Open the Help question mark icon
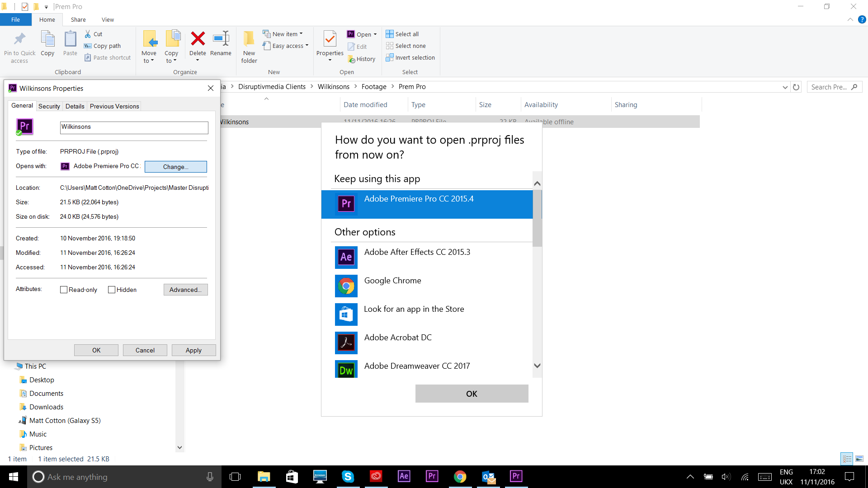Viewport: 868px width, 488px height. click(x=862, y=19)
